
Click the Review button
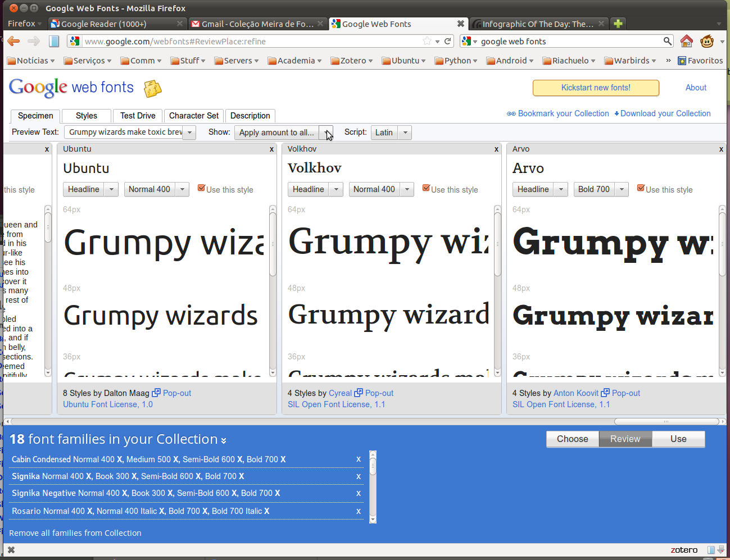[625, 439]
